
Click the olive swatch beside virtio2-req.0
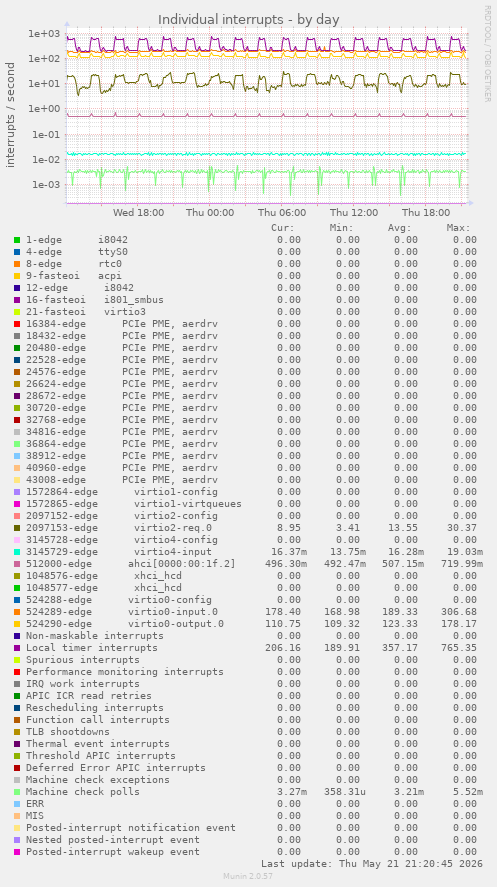click(x=17, y=528)
